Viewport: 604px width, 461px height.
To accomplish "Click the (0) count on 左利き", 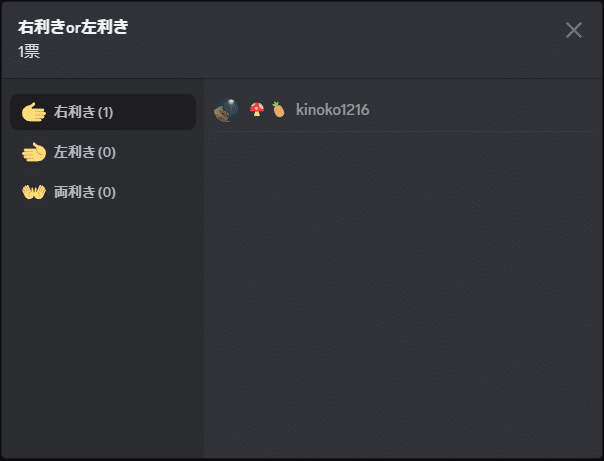I will pos(107,153).
